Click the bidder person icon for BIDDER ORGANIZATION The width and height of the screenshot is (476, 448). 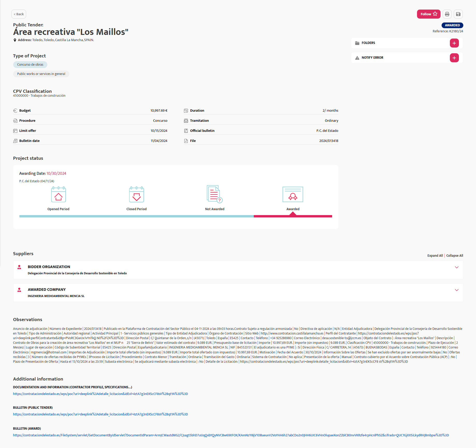click(x=19, y=267)
